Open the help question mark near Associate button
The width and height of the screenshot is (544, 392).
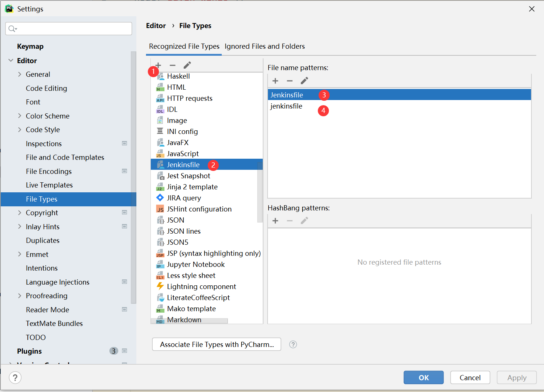pyautogui.click(x=293, y=344)
